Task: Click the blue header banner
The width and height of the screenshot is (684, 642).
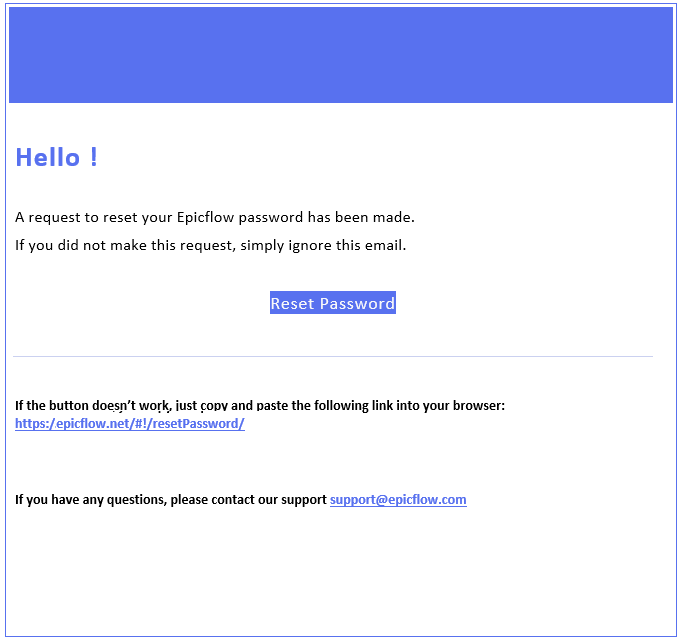Action: pyautogui.click(x=341, y=55)
